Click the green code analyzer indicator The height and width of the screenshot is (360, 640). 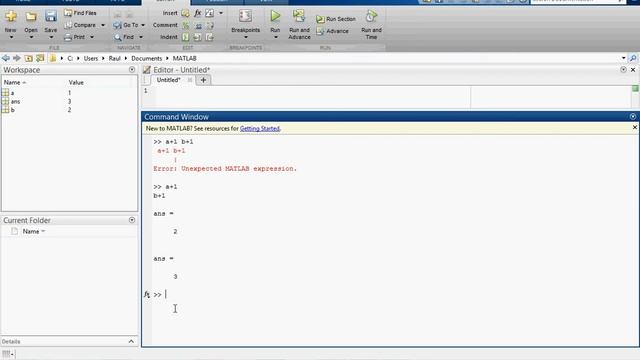pos(635,89)
